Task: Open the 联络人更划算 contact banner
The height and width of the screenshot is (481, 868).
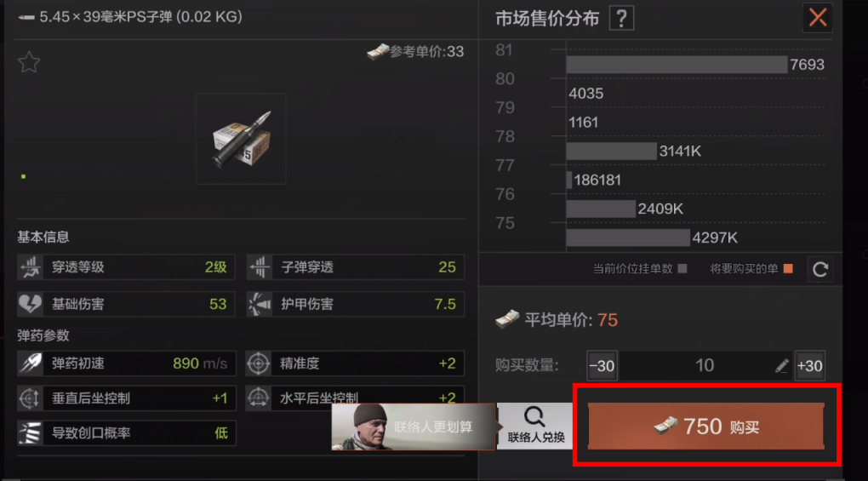Action: [x=413, y=427]
